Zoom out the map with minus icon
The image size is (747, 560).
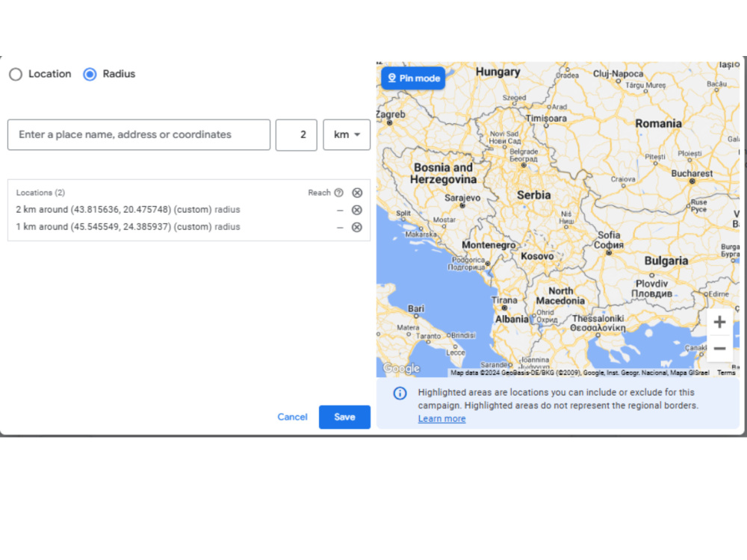(719, 349)
